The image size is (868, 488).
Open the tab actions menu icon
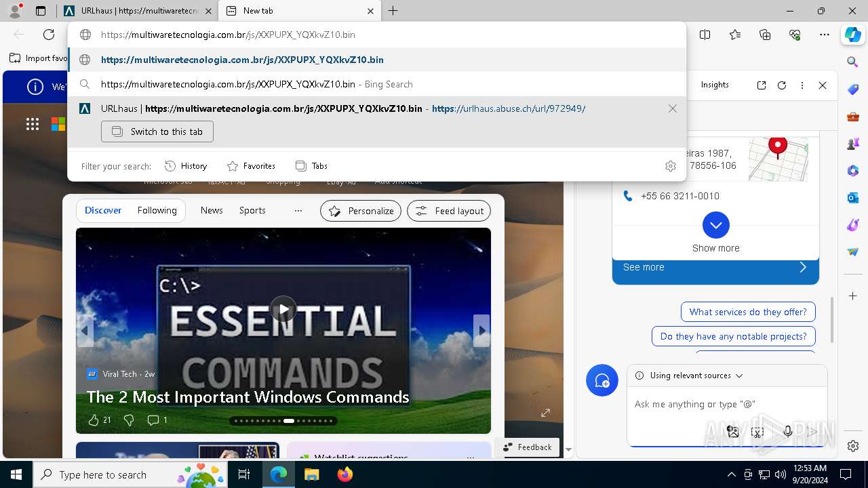pos(41,11)
